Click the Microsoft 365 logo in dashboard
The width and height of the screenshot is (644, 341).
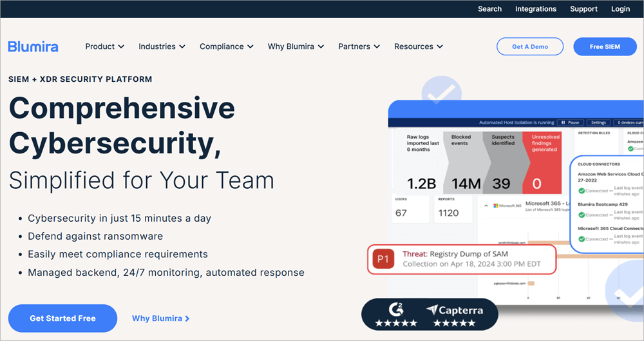(506, 206)
